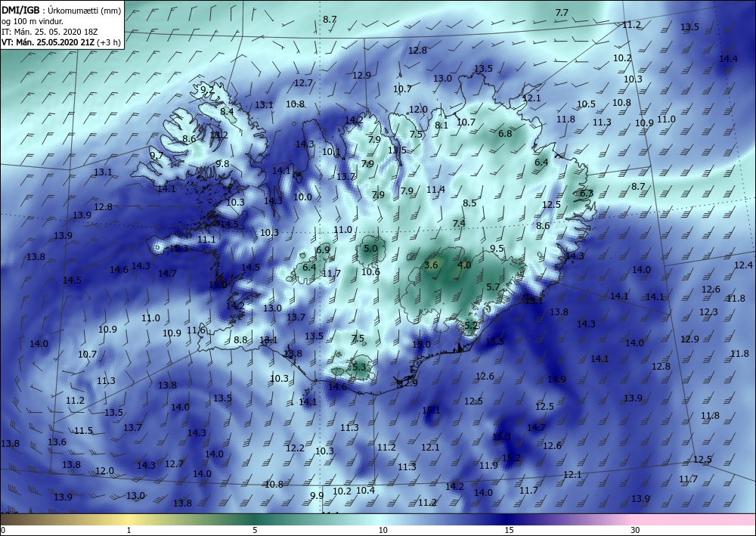Click the map value 14.9
Image resolution: width=756 pixels, height=536 pixels.
(556, 380)
